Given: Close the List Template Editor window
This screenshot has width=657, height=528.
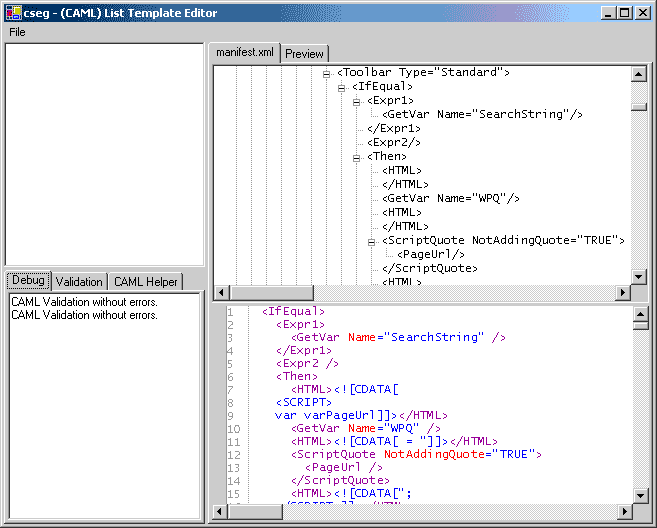Looking at the screenshot, I should pos(643,13).
